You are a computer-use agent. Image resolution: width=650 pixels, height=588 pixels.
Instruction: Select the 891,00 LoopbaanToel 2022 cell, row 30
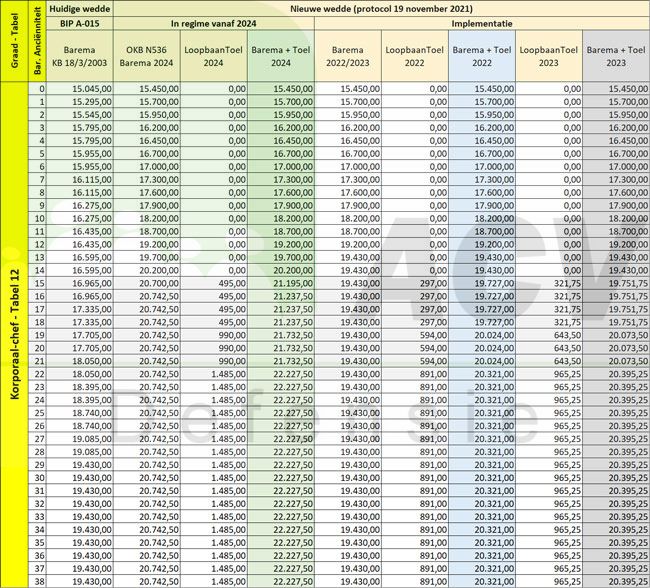pos(415,478)
